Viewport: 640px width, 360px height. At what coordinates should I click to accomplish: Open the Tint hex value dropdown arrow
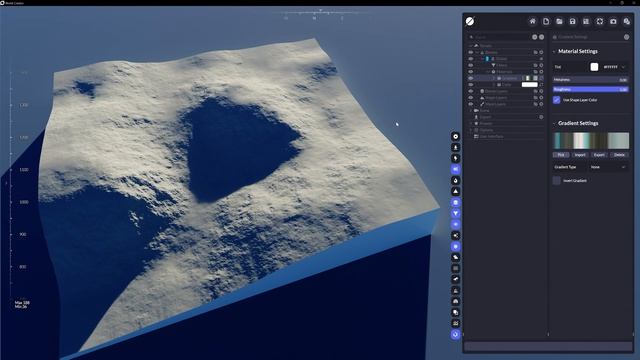point(623,67)
